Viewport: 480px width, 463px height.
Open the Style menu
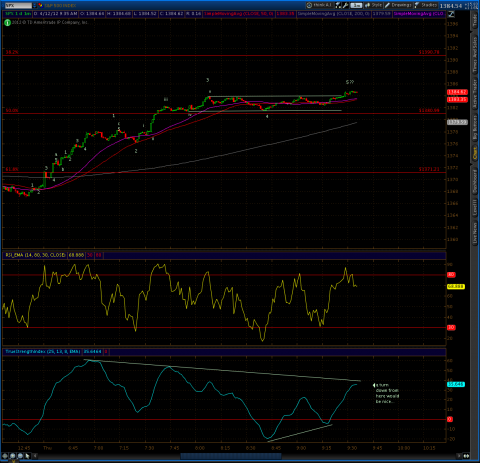click(374, 5)
